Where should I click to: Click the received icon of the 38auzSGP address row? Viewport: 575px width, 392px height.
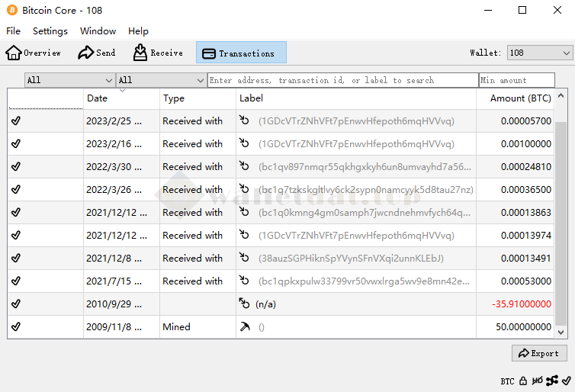tap(245, 259)
